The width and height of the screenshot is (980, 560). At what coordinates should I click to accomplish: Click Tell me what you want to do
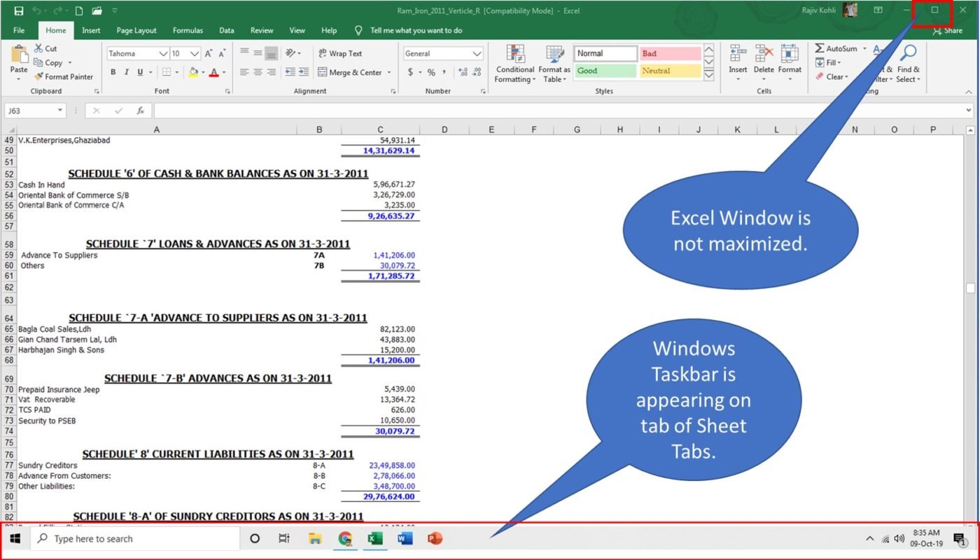point(416,30)
